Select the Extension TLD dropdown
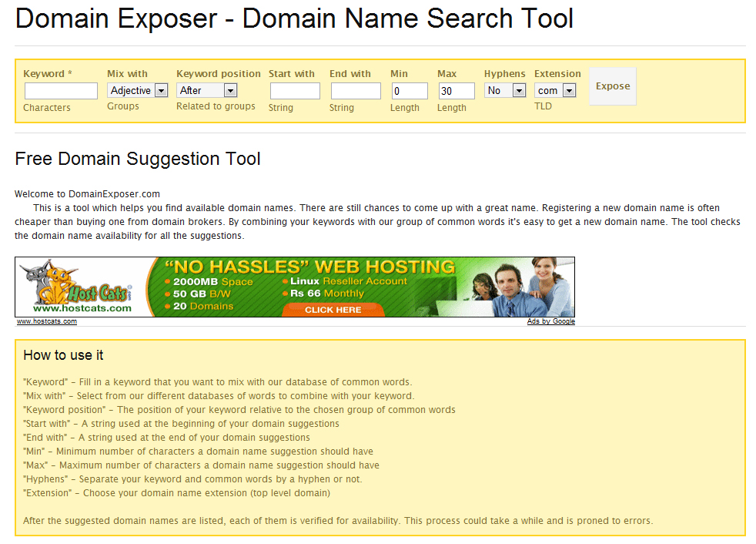 [x=556, y=91]
